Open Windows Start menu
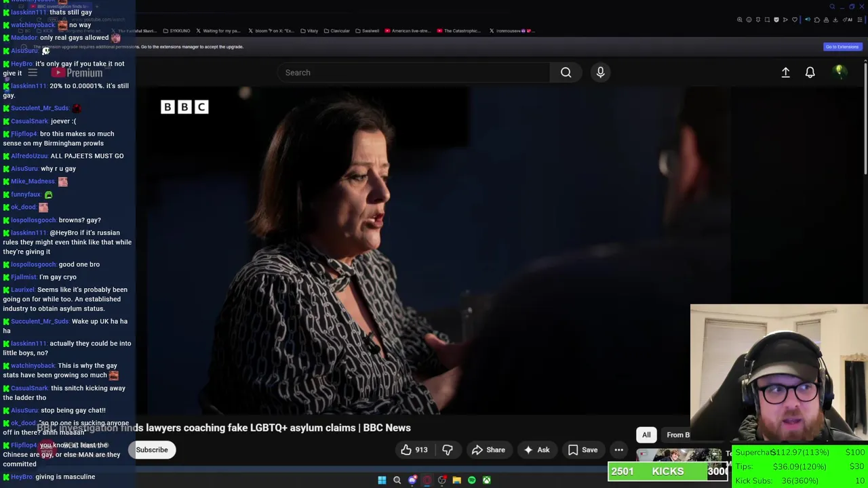Viewport: 868px width, 488px height. point(382,480)
